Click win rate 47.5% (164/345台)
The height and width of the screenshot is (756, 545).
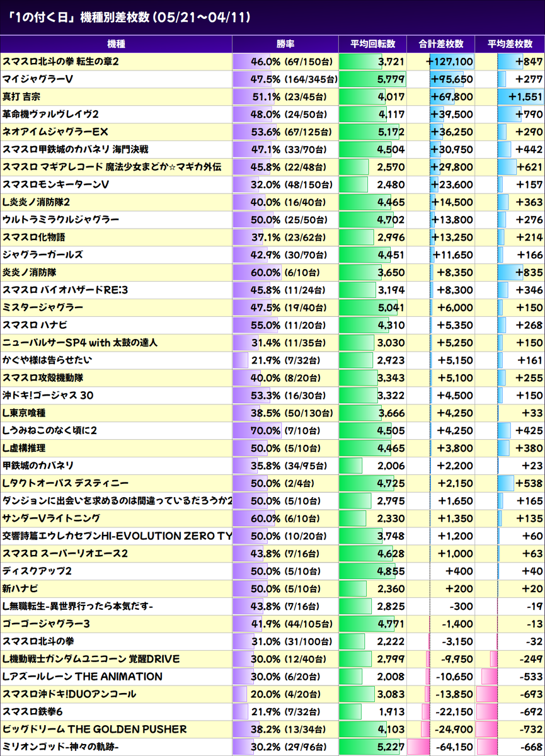pyautogui.click(x=293, y=79)
